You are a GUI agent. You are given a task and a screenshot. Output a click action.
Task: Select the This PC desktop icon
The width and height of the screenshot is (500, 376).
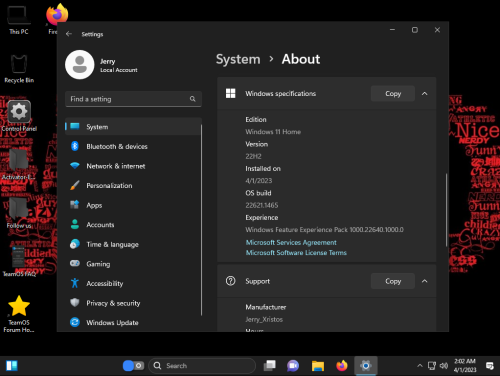[x=19, y=20]
